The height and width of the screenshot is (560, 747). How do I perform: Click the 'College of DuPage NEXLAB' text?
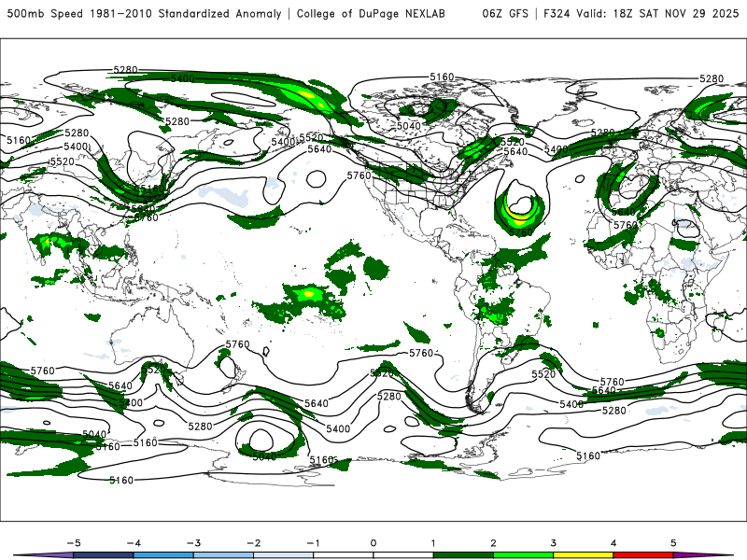click(x=371, y=13)
